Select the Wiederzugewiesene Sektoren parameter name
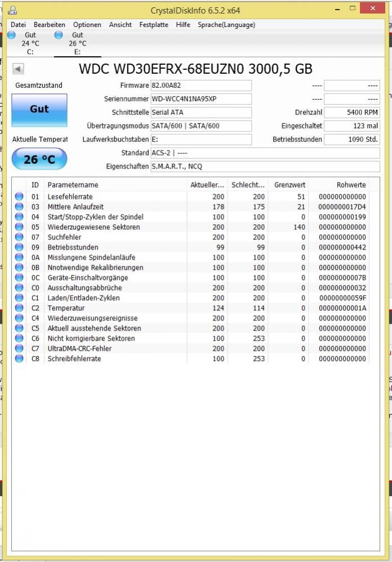Screen dimensions: 392x562 point(94,228)
